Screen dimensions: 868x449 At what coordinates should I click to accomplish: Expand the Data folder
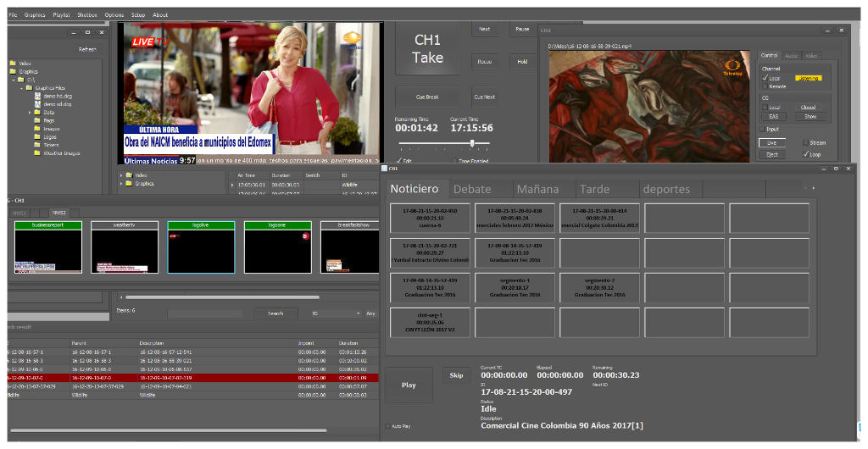(x=30, y=112)
